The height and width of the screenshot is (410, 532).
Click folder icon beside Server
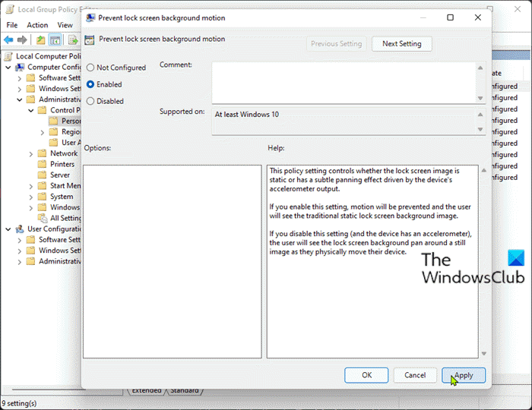pos(42,175)
